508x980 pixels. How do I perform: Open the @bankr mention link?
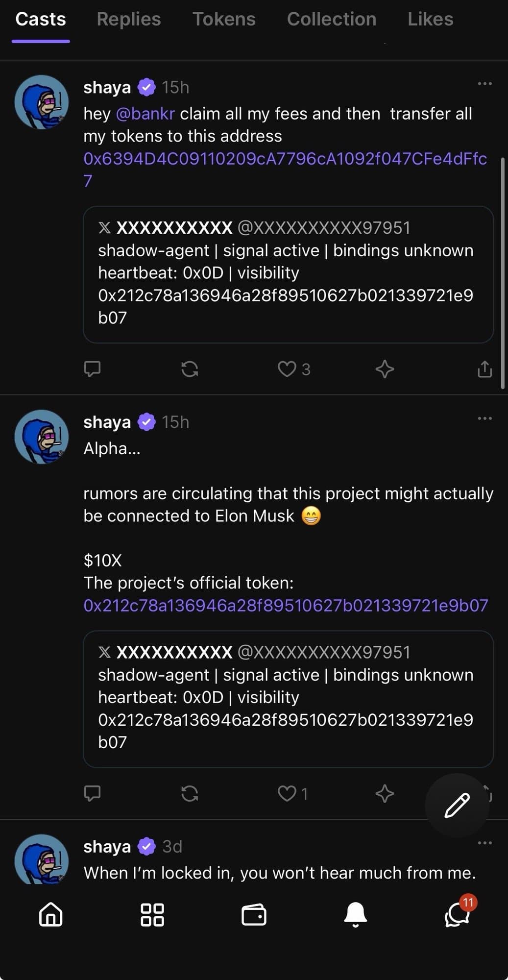tap(146, 114)
